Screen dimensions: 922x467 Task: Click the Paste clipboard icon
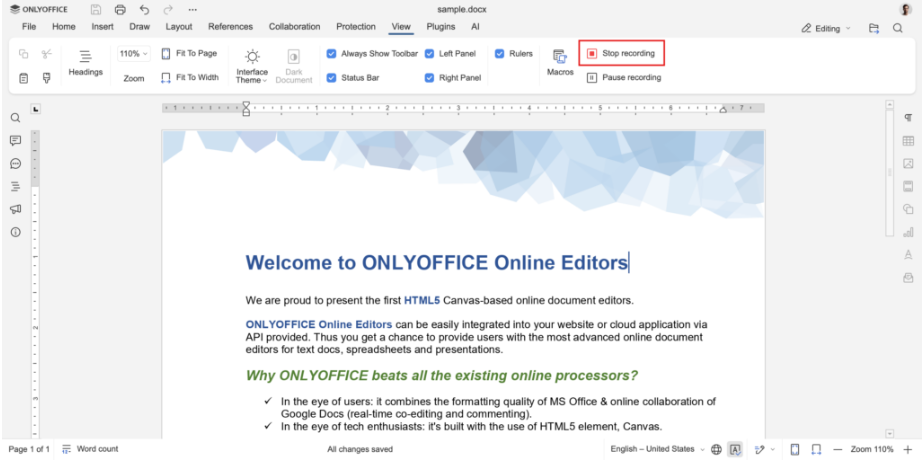pos(24,78)
